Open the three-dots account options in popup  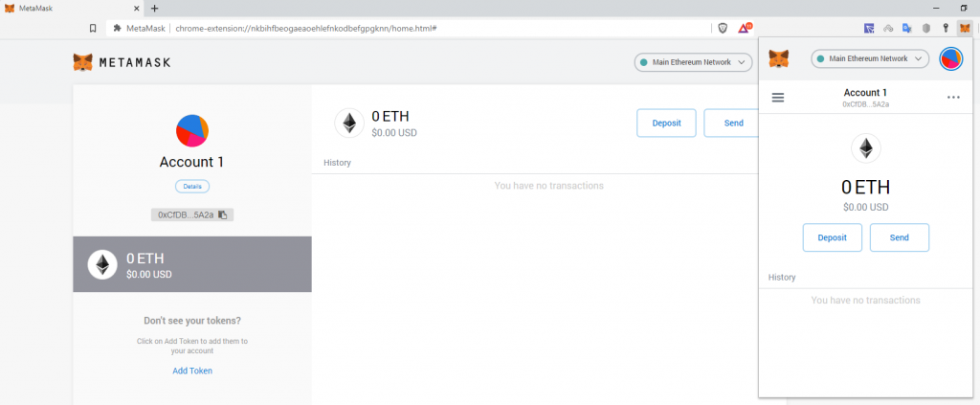[953, 98]
